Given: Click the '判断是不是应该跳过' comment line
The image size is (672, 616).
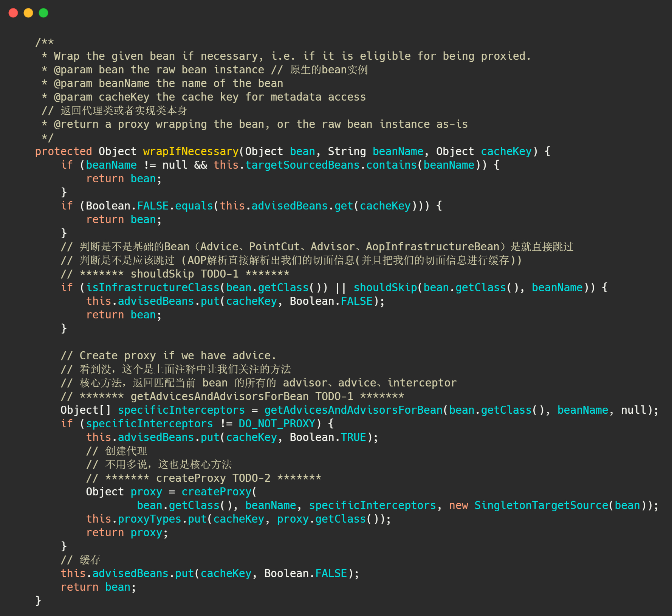Looking at the screenshot, I should [291, 260].
